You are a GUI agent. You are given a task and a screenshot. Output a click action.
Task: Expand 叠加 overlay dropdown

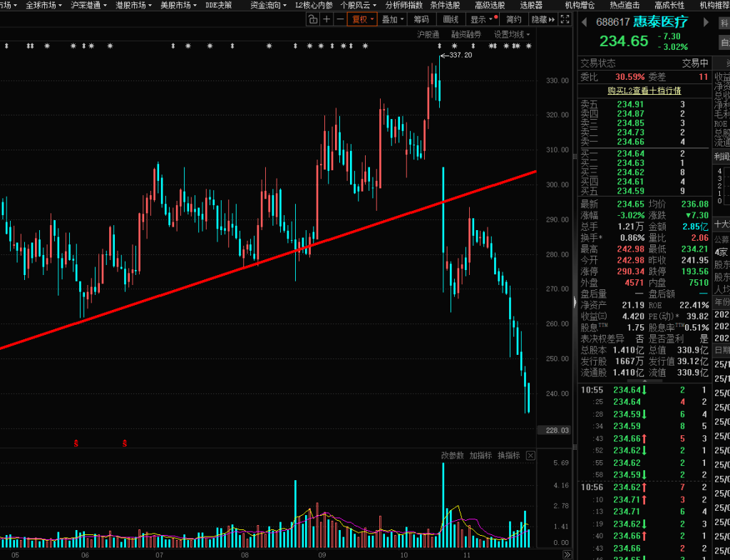coord(392,19)
